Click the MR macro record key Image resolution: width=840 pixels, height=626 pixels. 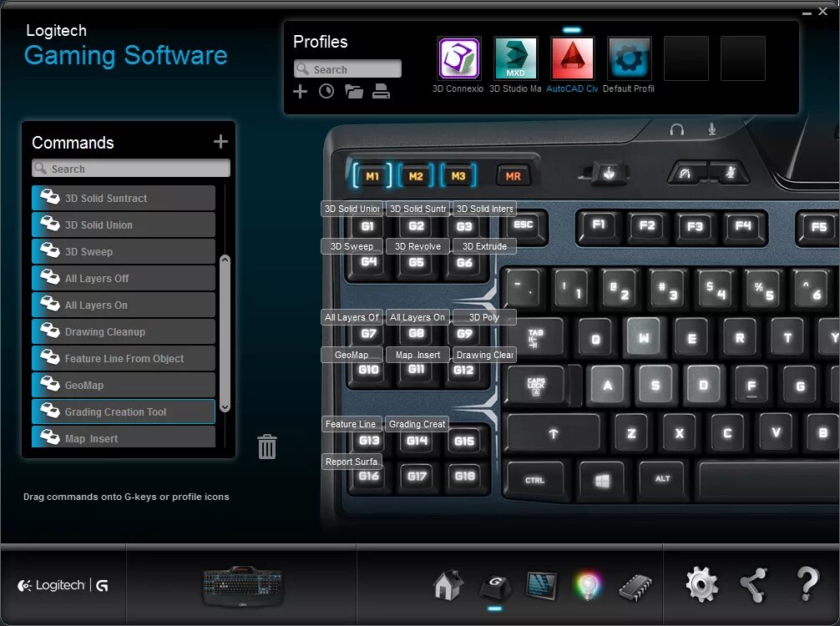pos(513,175)
